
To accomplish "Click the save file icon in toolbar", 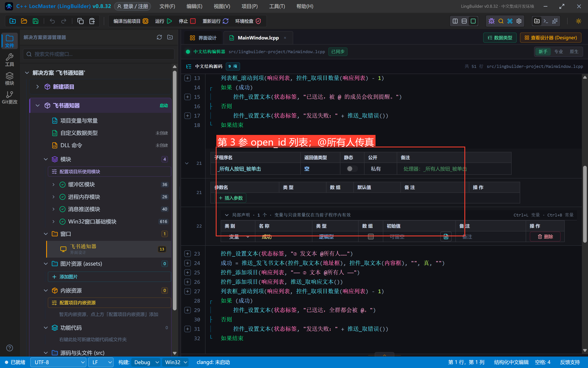I will pyautogui.click(x=36, y=21).
